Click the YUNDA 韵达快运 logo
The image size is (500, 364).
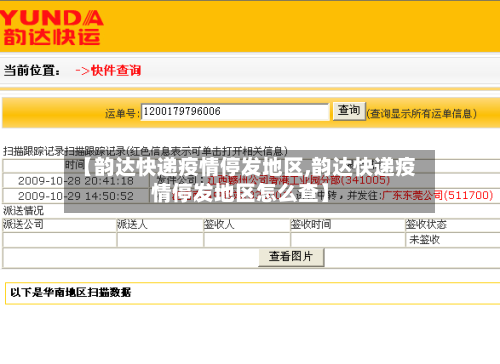point(51,27)
